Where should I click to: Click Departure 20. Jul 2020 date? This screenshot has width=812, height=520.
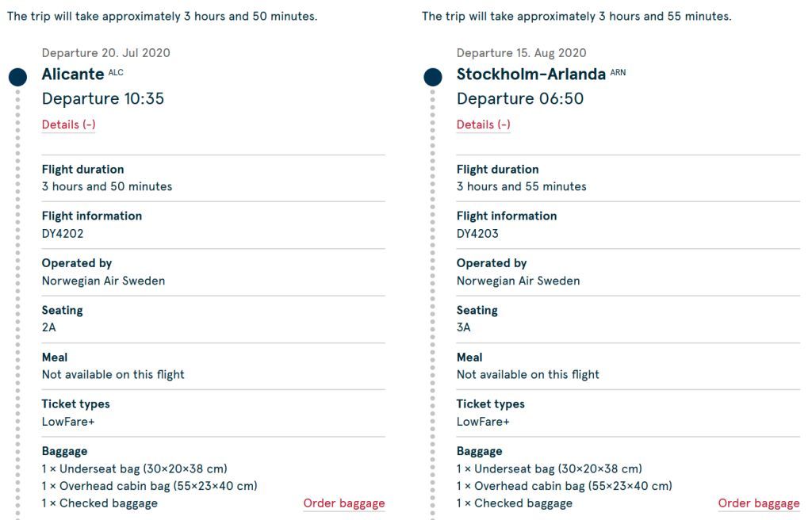tap(106, 53)
